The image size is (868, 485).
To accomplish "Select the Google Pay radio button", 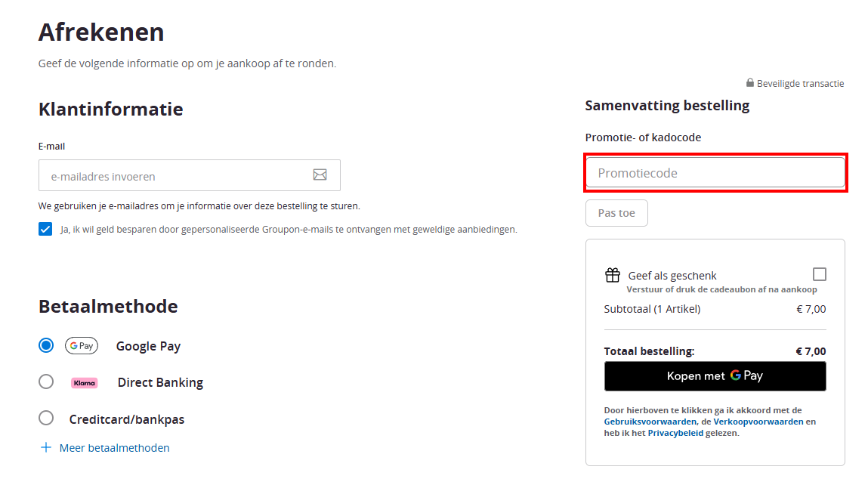I will point(46,345).
